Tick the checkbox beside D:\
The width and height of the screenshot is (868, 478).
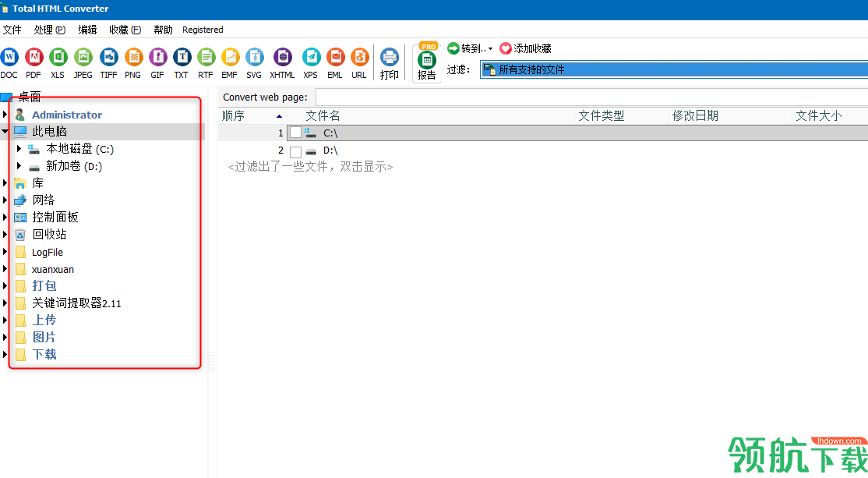point(295,151)
